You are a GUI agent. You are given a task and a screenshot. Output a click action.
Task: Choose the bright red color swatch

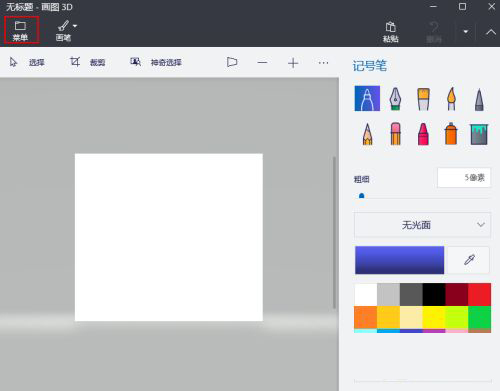click(x=480, y=295)
